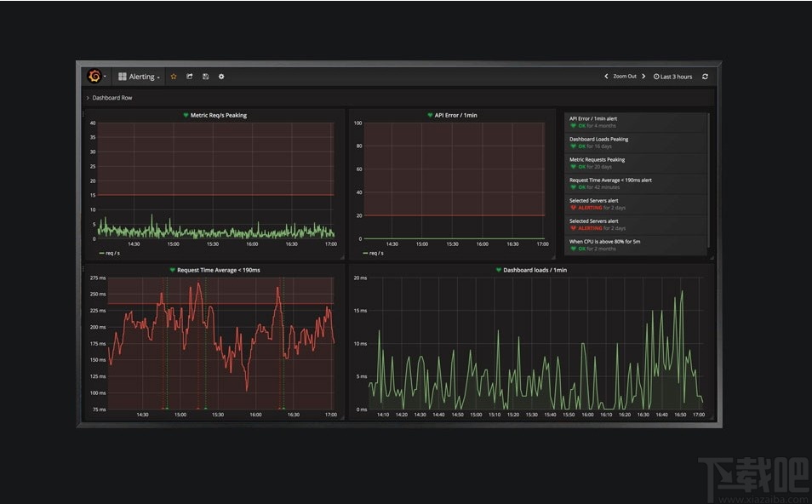Open dashboard settings via the gear icon
This screenshot has height=504, width=812.
tap(220, 77)
